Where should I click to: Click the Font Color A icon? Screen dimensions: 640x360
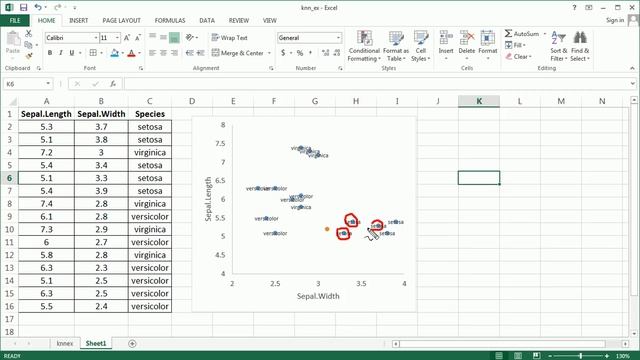coord(131,53)
